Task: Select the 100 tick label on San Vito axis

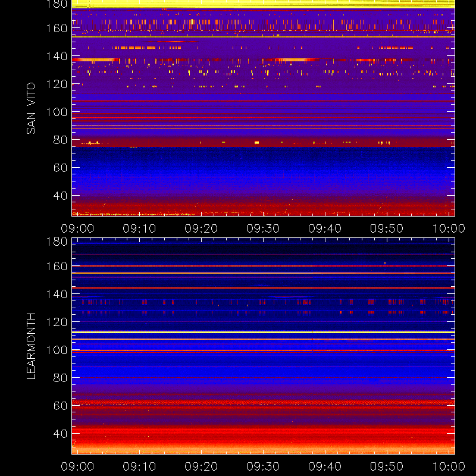Action: tap(57, 112)
